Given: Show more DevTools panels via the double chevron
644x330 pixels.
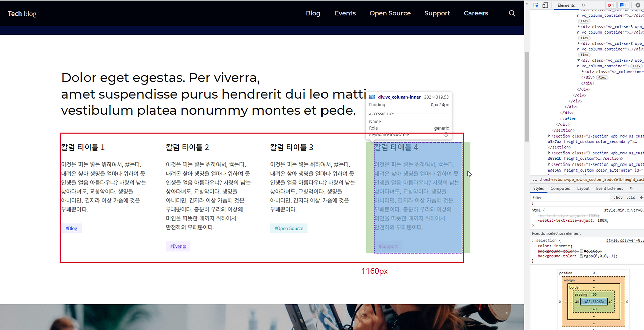Looking at the screenshot, I should point(583,5).
